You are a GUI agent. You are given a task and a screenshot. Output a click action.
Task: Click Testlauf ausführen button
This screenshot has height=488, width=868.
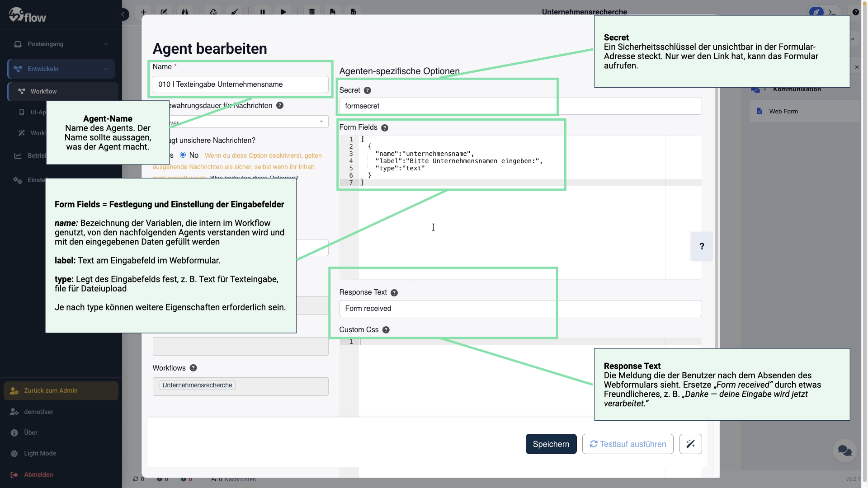[x=627, y=444]
